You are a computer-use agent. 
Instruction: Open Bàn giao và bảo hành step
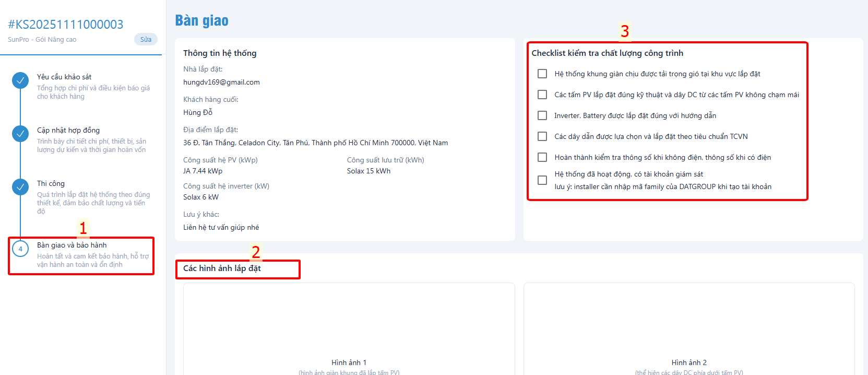[x=72, y=245]
